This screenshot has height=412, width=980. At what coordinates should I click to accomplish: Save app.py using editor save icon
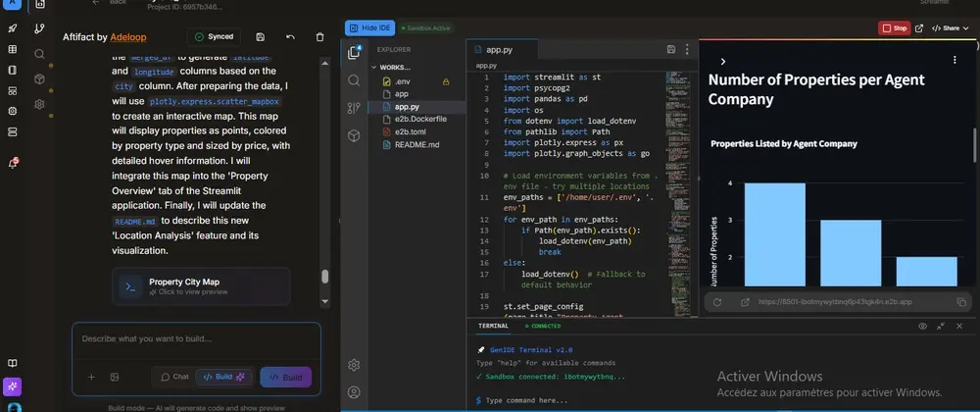coord(671,49)
